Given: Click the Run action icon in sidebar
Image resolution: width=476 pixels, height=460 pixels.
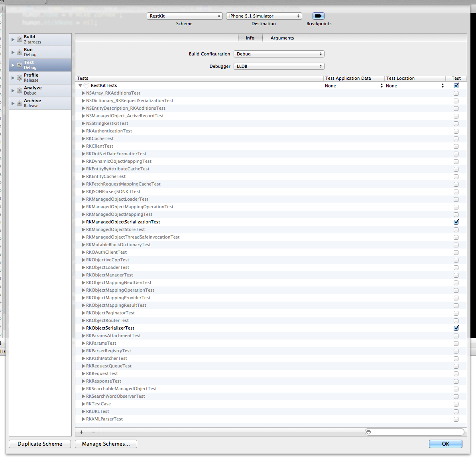Looking at the screenshot, I should pyautogui.click(x=20, y=52).
